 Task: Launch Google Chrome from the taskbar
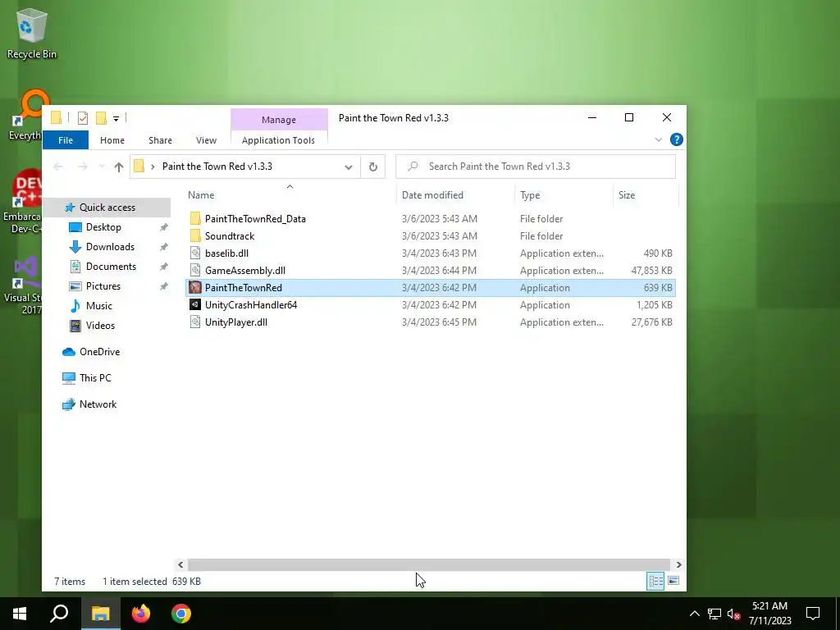click(x=181, y=614)
